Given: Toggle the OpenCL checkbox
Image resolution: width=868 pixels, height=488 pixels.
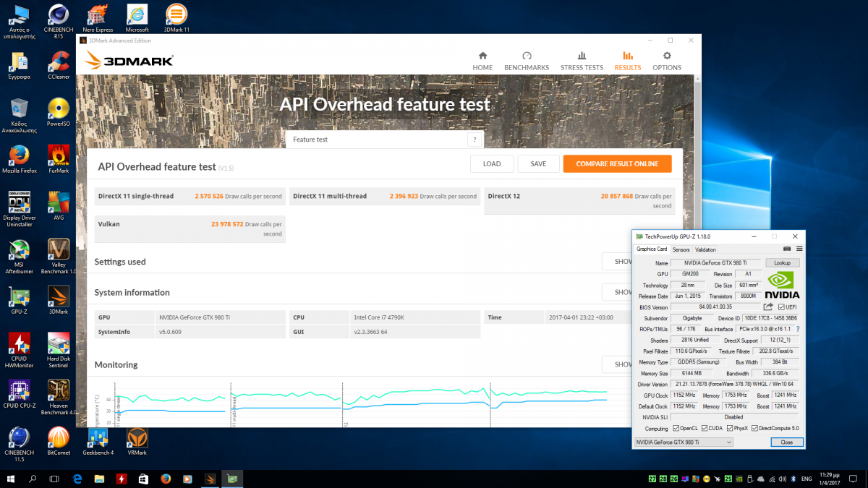Looking at the screenshot, I should pos(677,429).
